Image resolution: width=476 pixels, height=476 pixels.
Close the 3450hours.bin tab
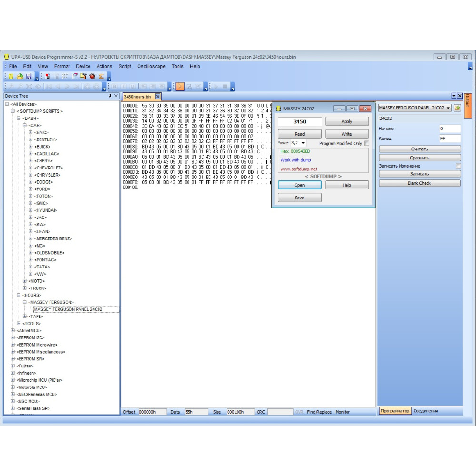pyautogui.click(x=158, y=97)
